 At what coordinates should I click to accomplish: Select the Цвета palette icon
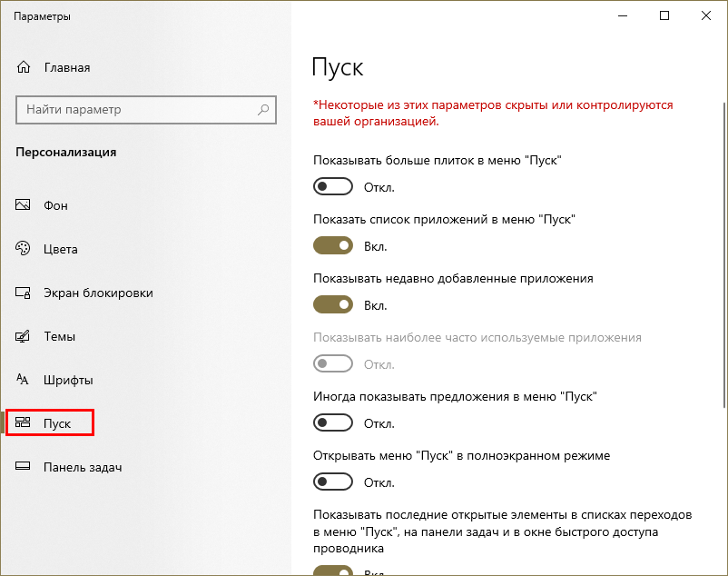pos(25,249)
